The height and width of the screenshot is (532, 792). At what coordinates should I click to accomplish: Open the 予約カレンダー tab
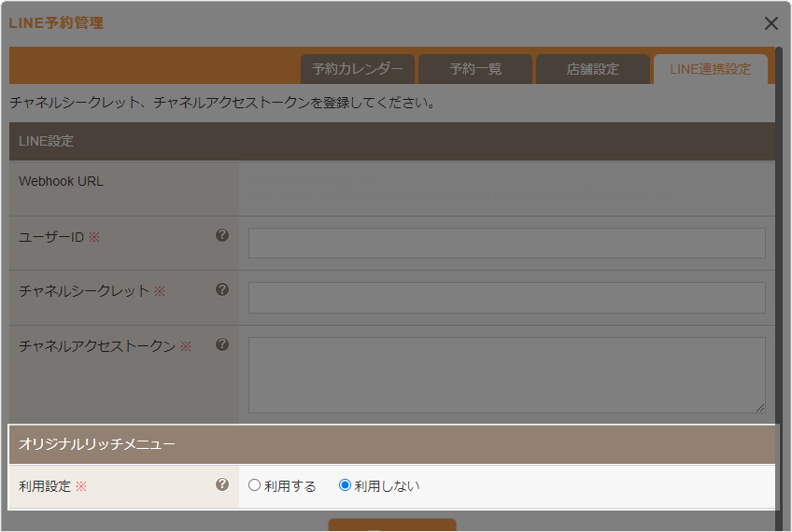358,69
